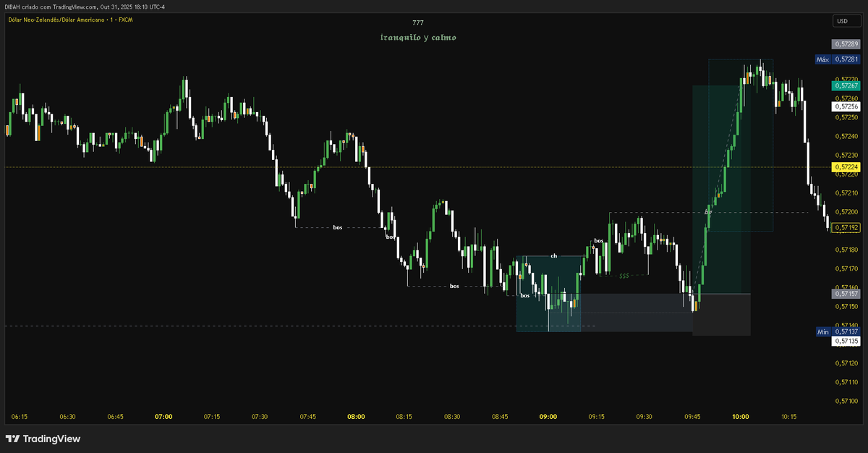Select the green '$$$' liquidity label
Screen dimensions: 868x453
point(624,276)
